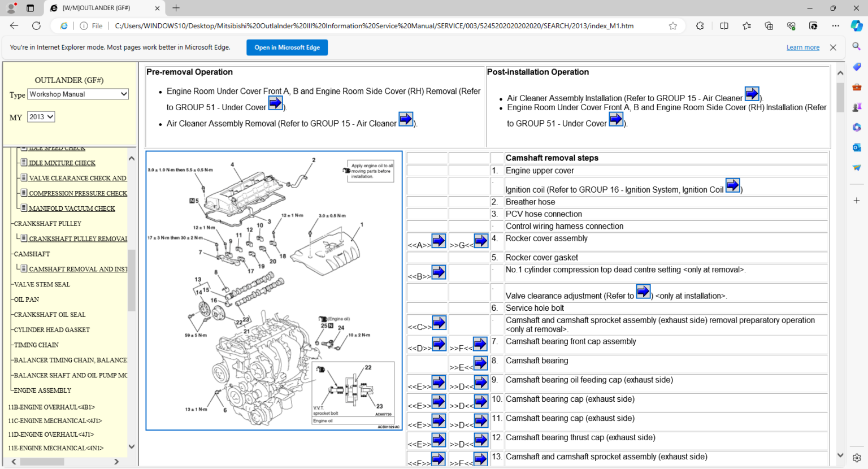
Task: Click main content scrollbar down arrow
Action: (x=840, y=455)
